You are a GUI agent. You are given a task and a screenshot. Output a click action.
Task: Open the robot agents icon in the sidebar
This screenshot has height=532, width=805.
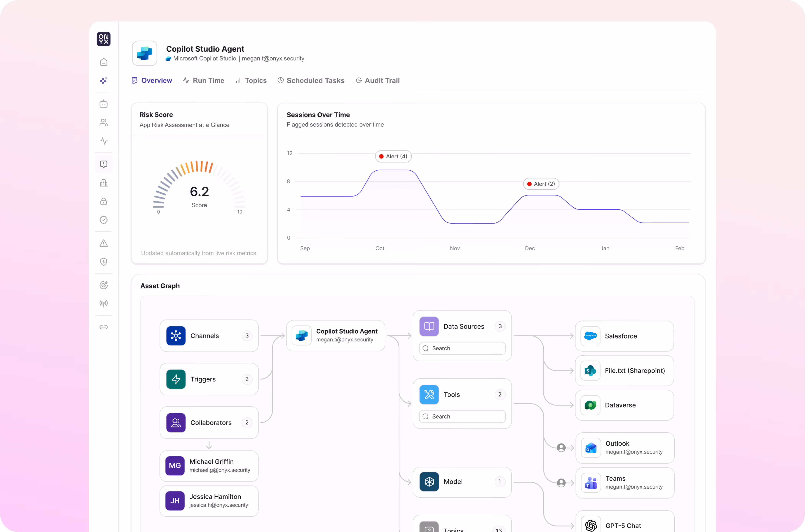click(104, 104)
